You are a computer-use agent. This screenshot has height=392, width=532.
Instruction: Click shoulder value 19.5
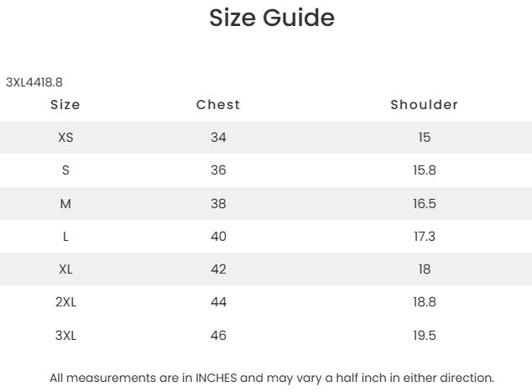pyautogui.click(x=424, y=335)
